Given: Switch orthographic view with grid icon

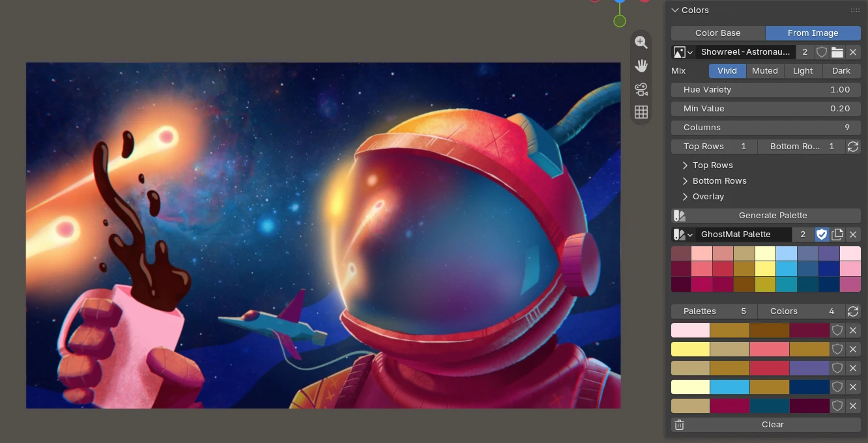Looking at the screenshot, I should [x=641, y=112].
